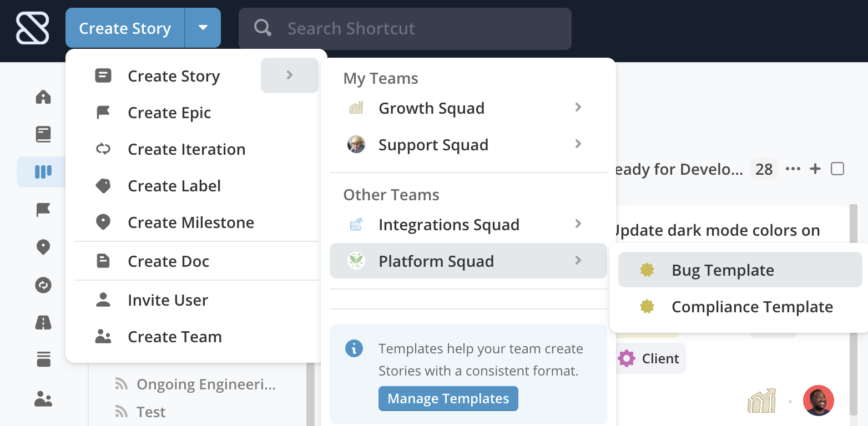Click the Compliance Template badge icon
This screenshot has width=868, height=426.
(x=647, y=307)
